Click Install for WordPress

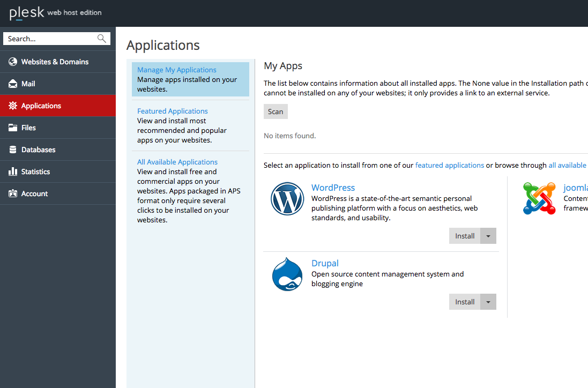click(x=465, y=236)
